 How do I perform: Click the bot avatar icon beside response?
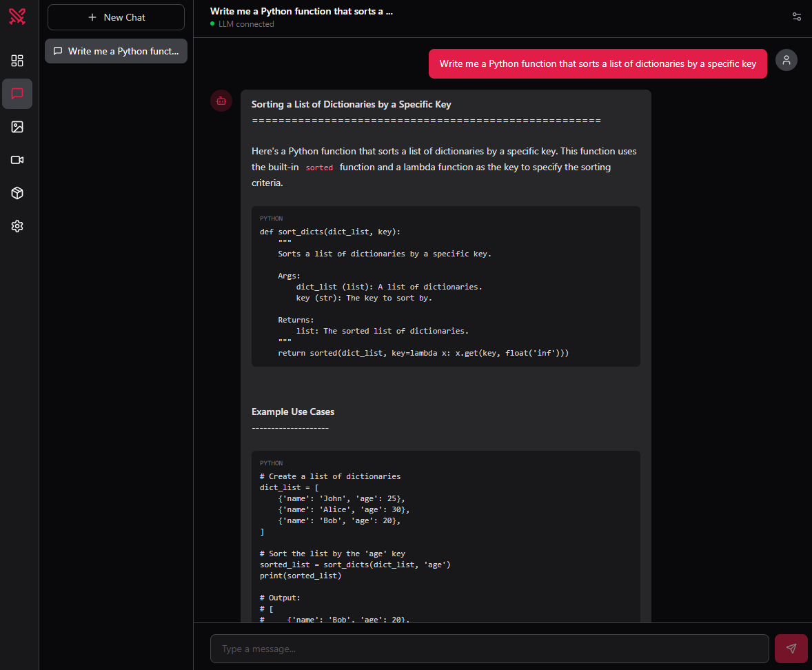221,101
